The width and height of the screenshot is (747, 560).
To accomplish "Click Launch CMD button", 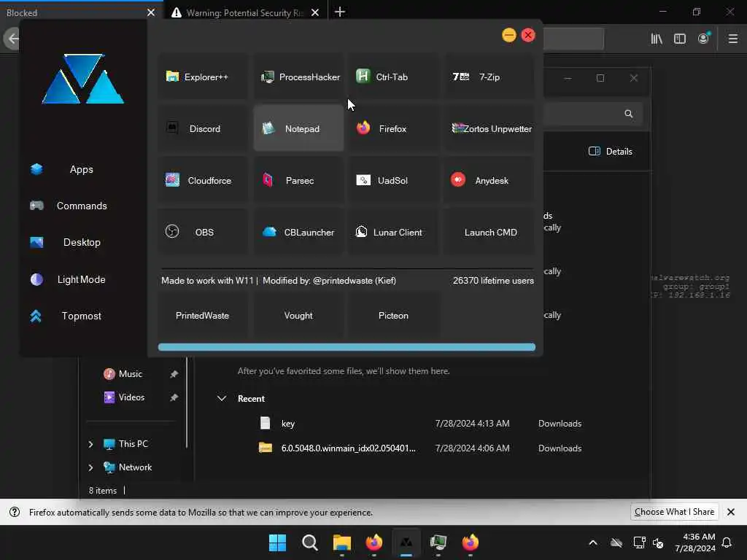I will click(x=489, y=233).
